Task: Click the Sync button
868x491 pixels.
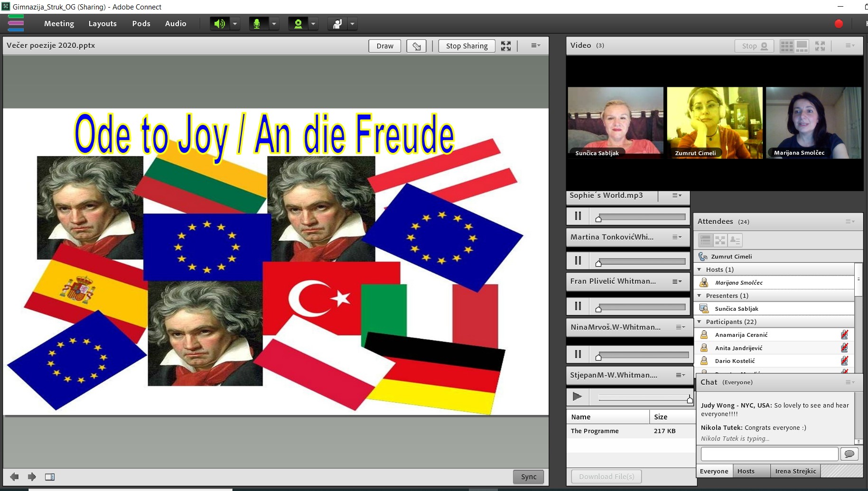Action: click(x=528, y=477)
